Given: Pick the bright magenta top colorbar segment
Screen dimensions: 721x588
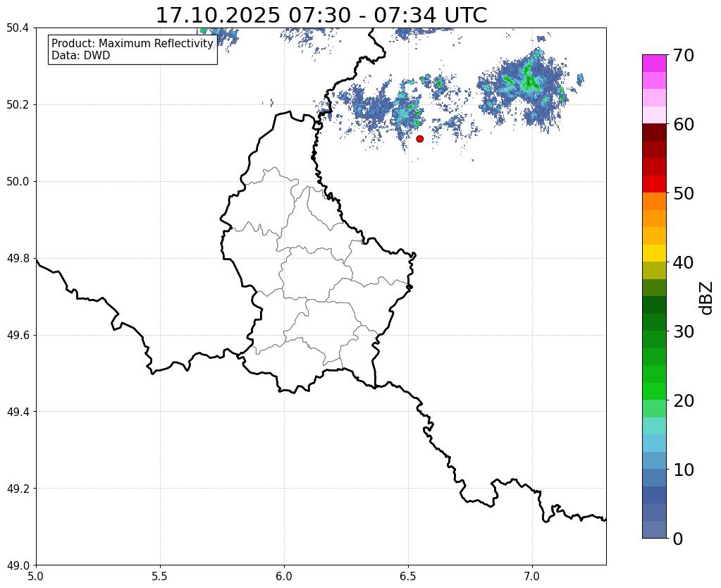Looking at the screenshot, I should 654,63.
